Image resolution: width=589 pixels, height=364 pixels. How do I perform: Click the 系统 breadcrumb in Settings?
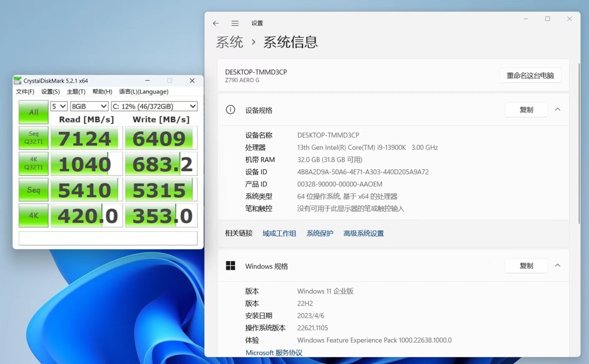coord(229,42)
